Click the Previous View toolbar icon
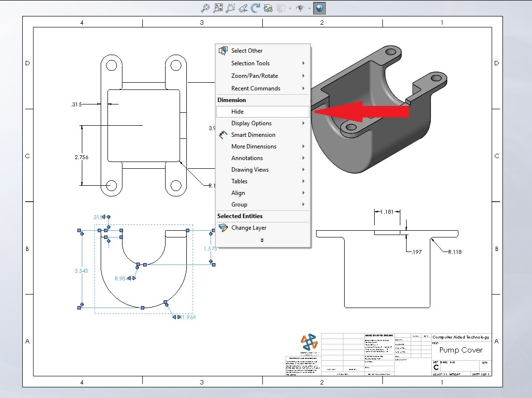 [243, 8]
